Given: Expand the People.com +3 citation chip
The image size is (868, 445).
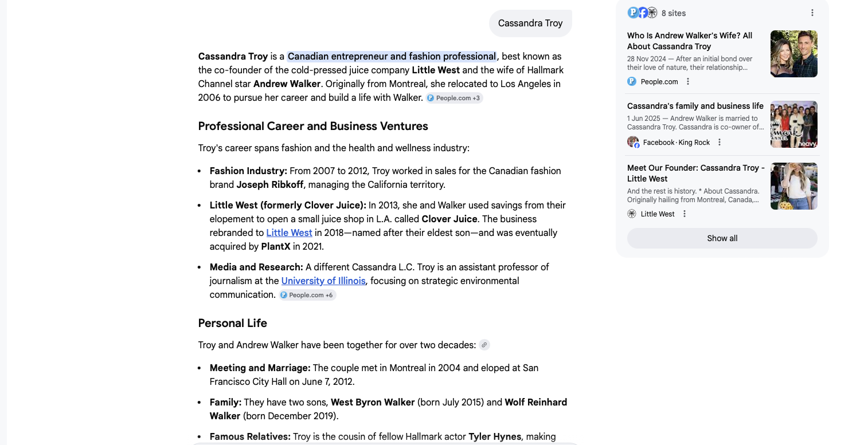Looking at the screenshot, I should pos(454,98).
